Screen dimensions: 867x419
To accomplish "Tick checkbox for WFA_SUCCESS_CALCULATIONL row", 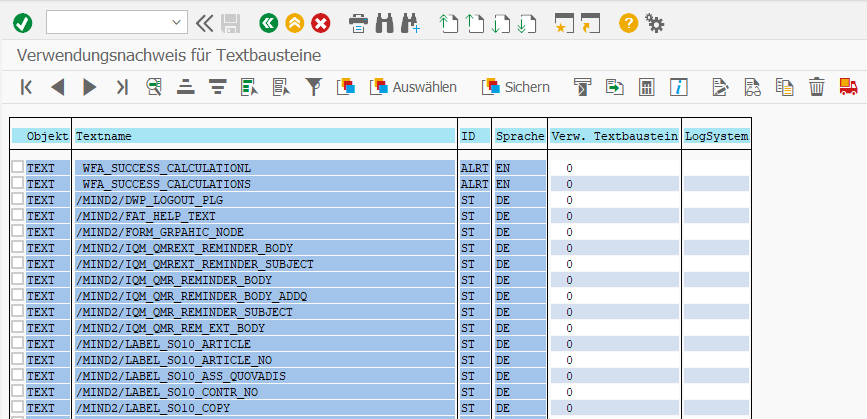I will pos(18,167).
